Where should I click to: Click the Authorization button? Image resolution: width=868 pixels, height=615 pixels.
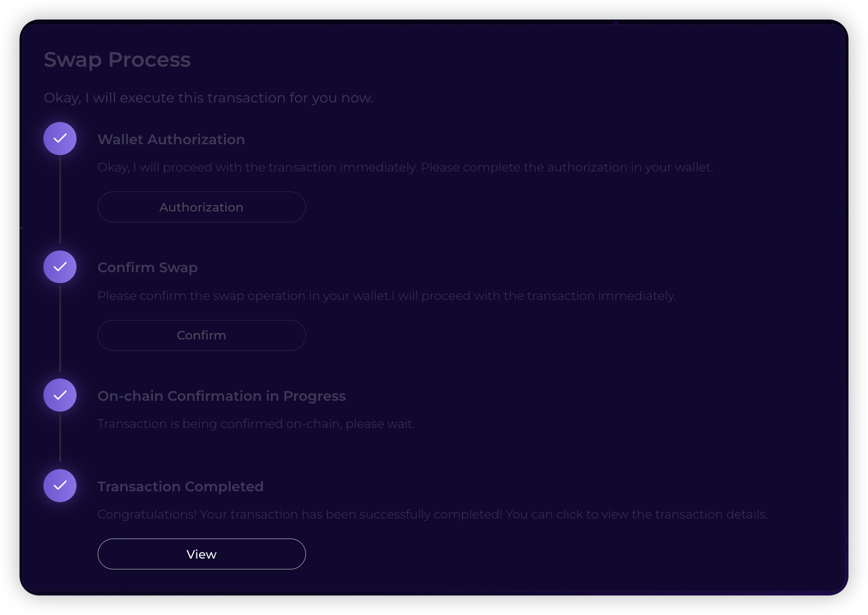click(202, 207)
